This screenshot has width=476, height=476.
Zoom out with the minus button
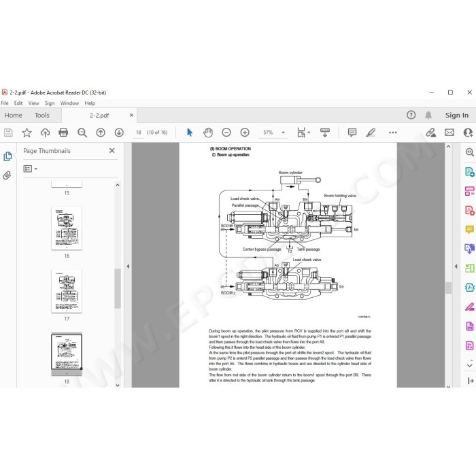tap(226, 133)
